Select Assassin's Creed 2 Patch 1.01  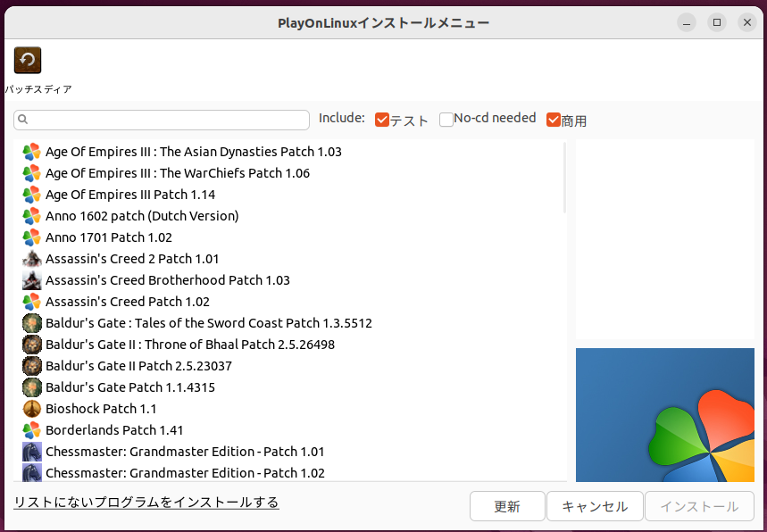tap(132, 259)
